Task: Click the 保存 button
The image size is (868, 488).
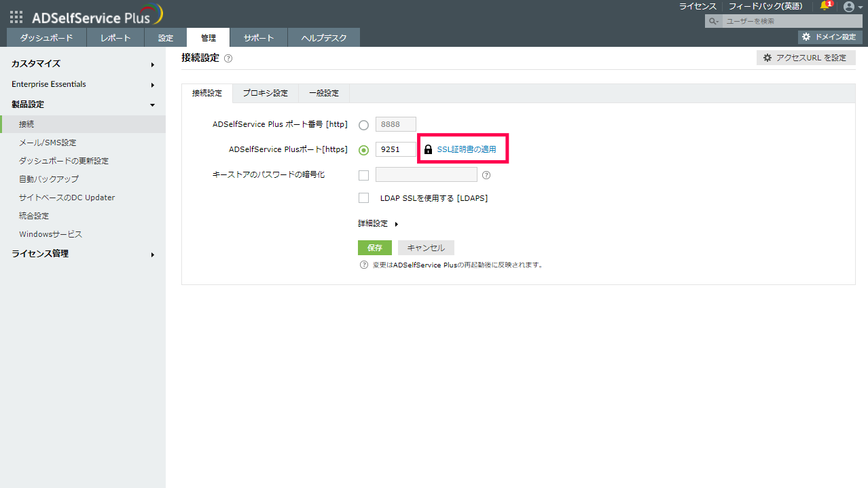Action: 375,248
